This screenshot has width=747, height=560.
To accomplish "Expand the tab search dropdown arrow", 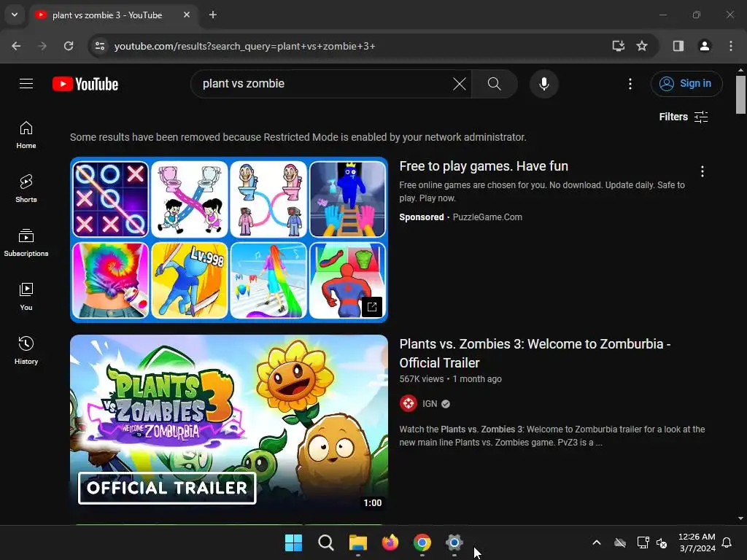I will pos(15,15).
